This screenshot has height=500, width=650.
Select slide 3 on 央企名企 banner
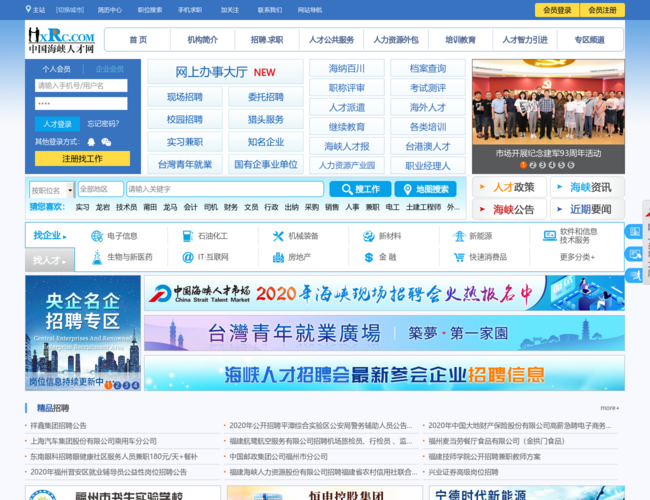point(126,384)
